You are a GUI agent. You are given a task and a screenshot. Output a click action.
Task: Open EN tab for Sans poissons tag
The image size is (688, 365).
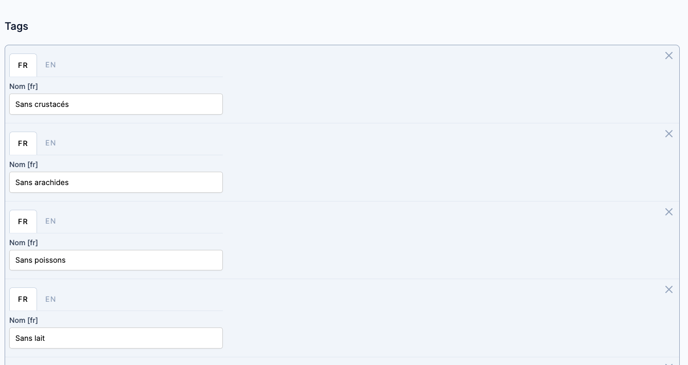[x=50, y=221]
